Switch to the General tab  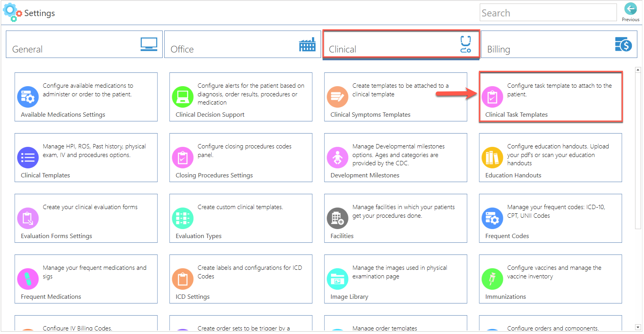pyautogui.click(x=84, y=44)
